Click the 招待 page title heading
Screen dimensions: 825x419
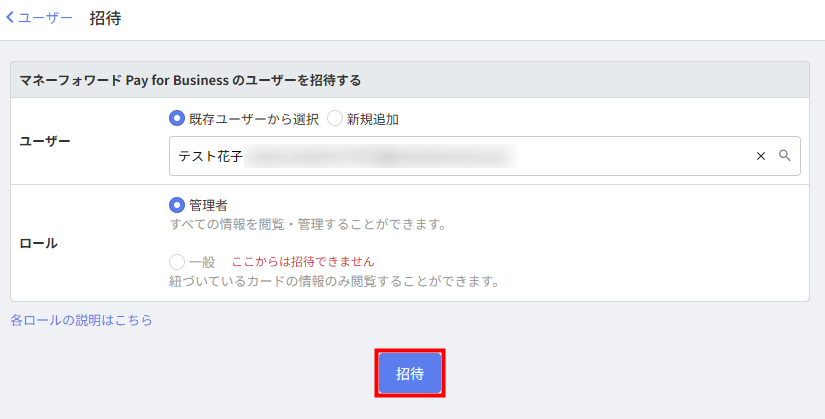pos(105,18)
